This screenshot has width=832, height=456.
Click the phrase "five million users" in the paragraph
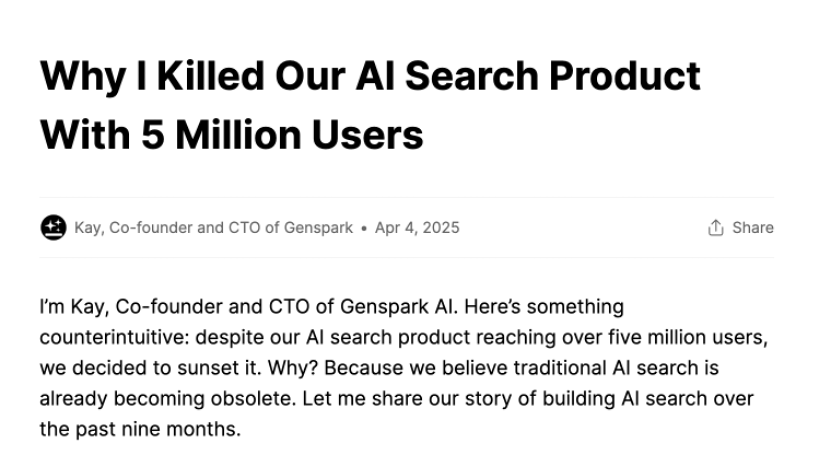pyautogui.click(x=706, y=337)
